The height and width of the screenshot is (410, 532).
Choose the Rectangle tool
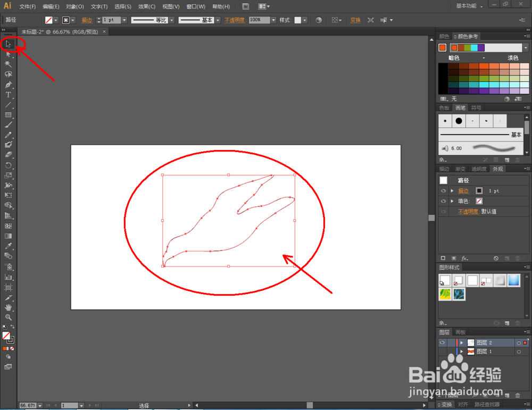coord(8,115)
